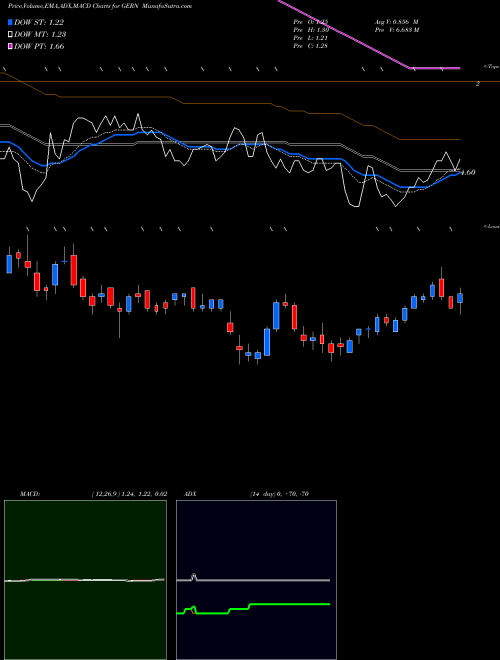
Task: Select the 'DOW PT: 1.66' legend label
Action: point(39,46)
